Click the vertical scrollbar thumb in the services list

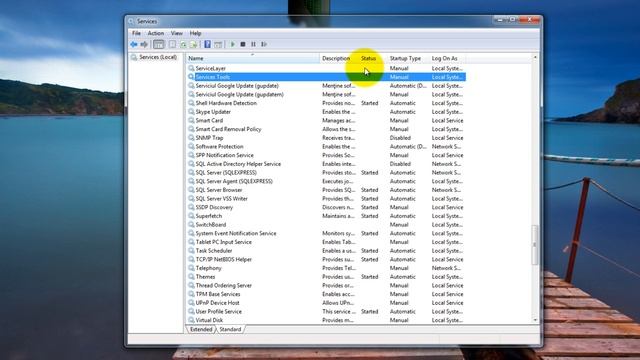535,245
